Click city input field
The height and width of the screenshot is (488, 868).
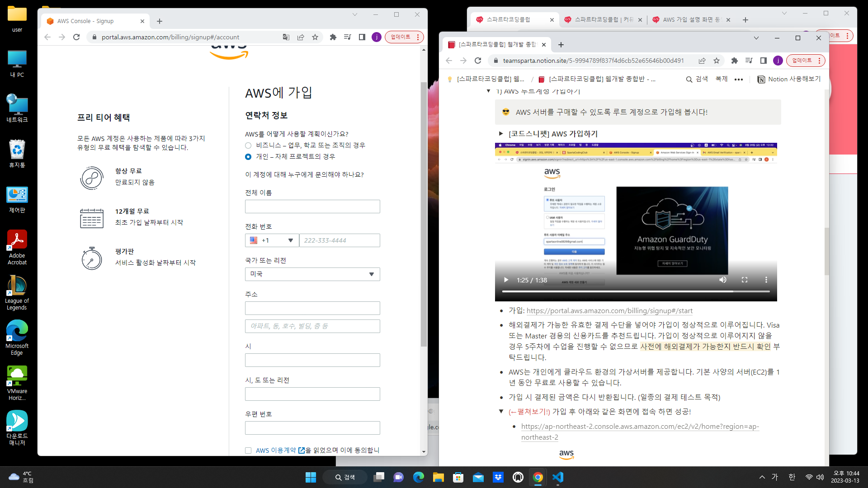(x=312, y=360)
